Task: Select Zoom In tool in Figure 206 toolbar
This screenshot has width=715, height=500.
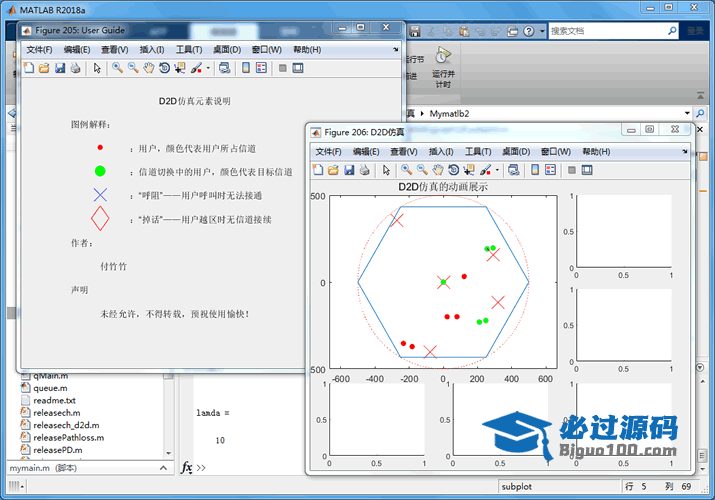Action: point(407,170)
